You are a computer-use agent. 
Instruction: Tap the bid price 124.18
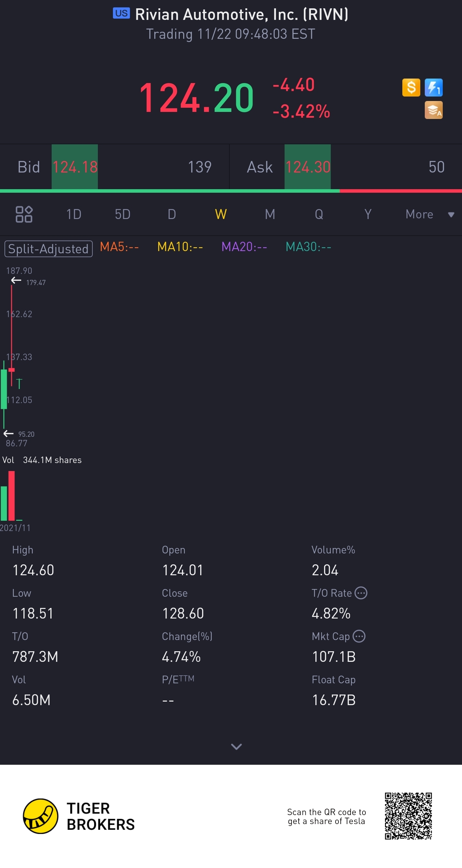(75, 167)
